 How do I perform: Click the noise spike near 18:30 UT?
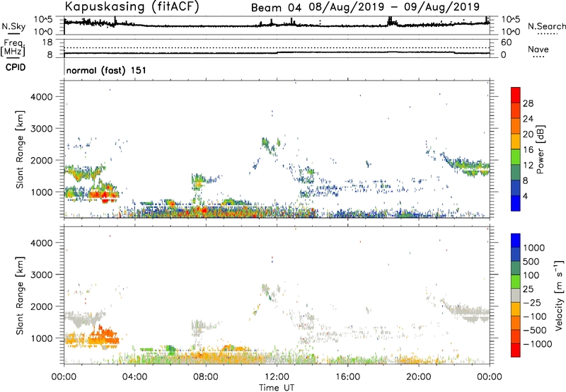391,22
